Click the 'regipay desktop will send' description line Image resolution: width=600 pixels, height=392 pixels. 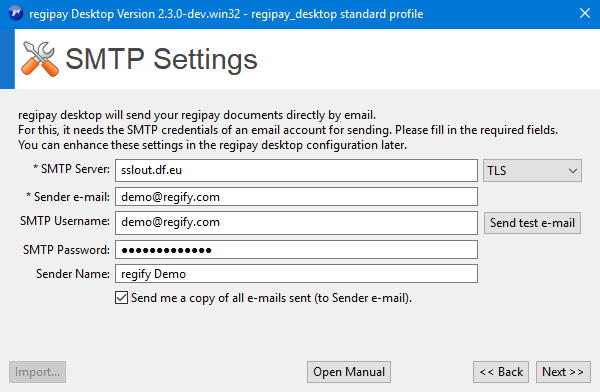197,115
